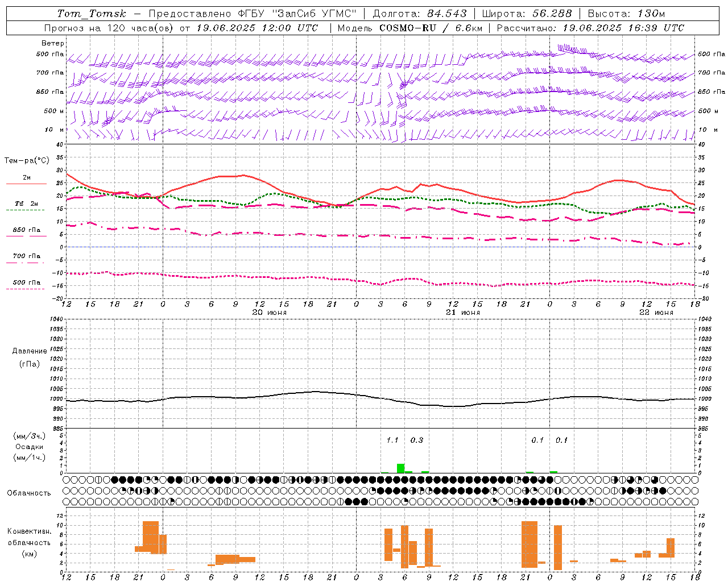
Task: Click the Td 2м dew point legend entry
Action: (27, 203)
